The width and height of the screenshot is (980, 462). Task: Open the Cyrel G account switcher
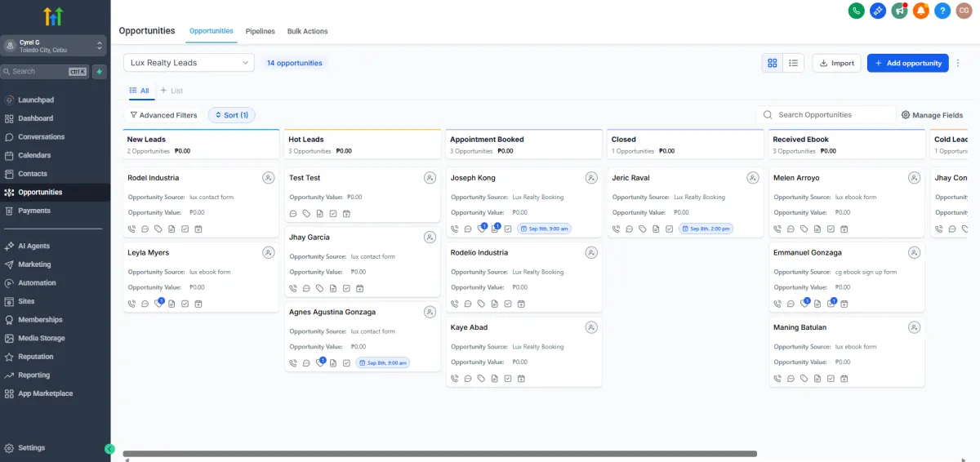coord(55,46)
